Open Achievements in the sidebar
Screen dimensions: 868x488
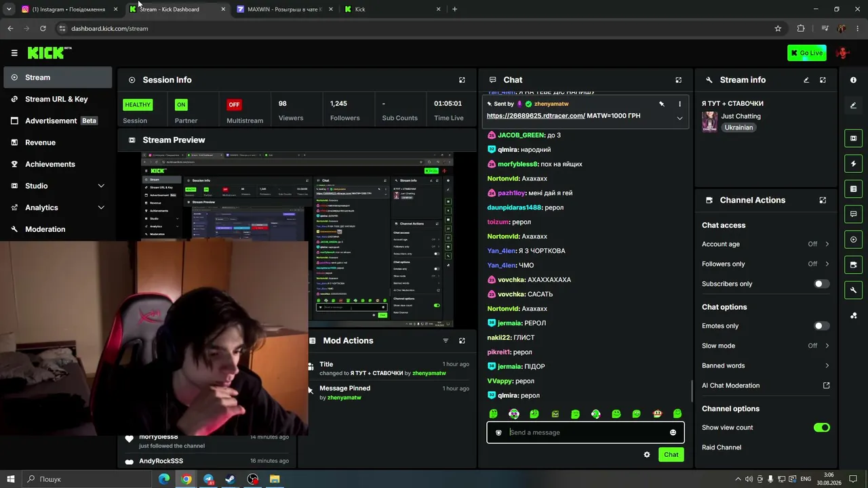coord(58,164)
